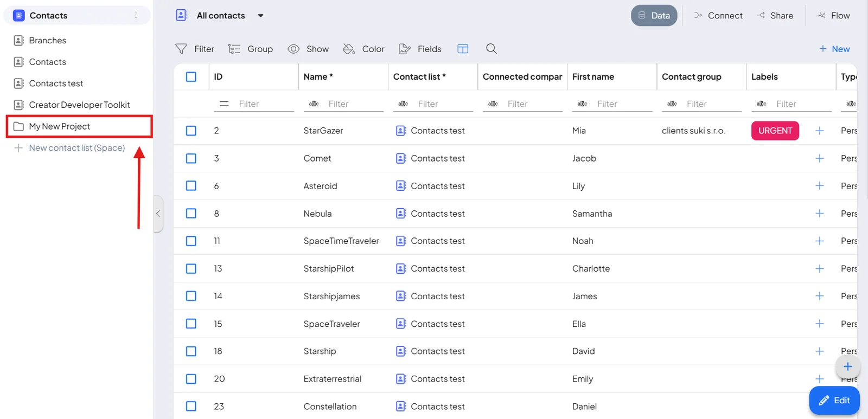Select the StarGazer row checkbox
The image size is (868, 419).
tap(191, 131)
